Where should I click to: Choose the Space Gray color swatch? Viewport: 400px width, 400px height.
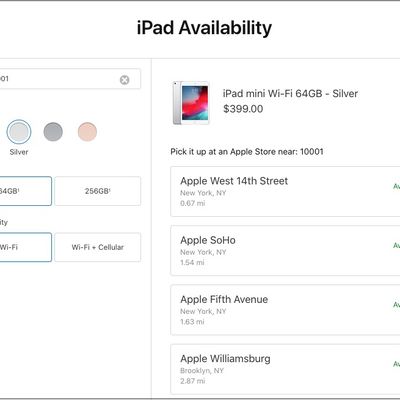pos(53,132)
